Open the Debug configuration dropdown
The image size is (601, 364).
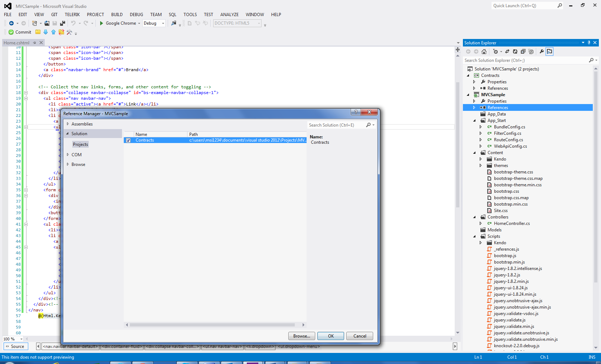(x=163, y=23)
